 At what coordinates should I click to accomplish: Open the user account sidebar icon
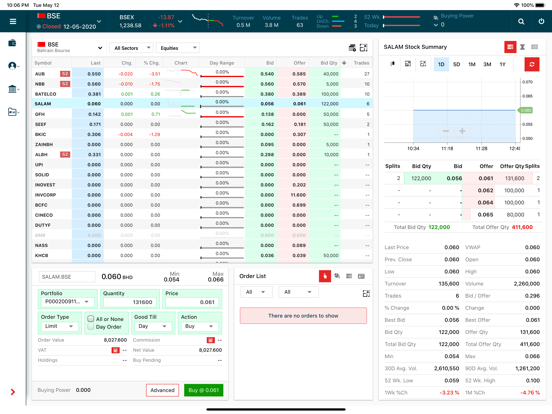point(13,66)
